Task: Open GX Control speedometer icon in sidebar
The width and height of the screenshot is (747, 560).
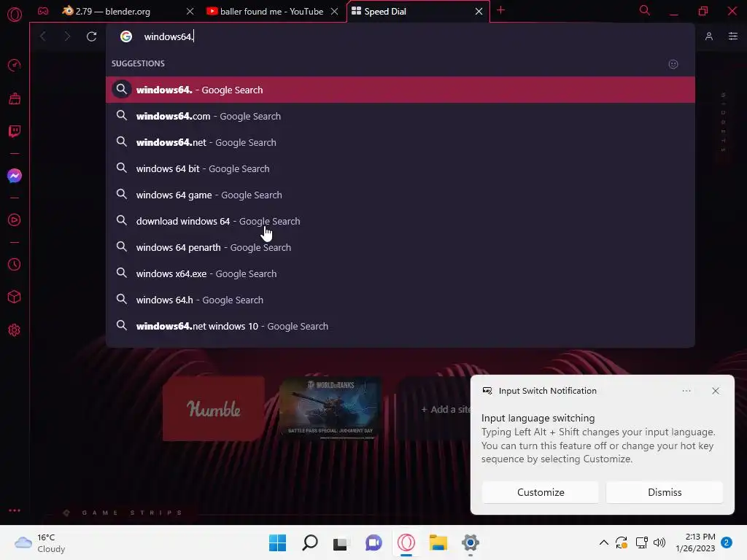Action: [x=15, y=65]
